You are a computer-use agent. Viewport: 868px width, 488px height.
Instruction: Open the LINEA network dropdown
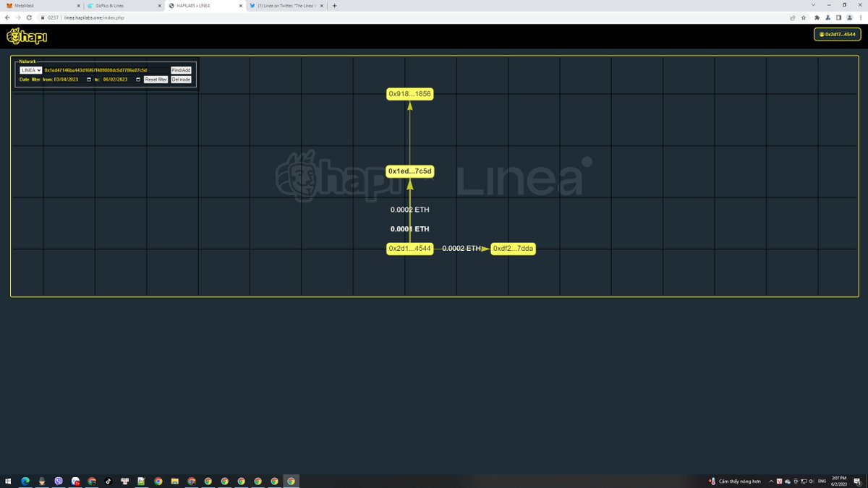point(30,70)
